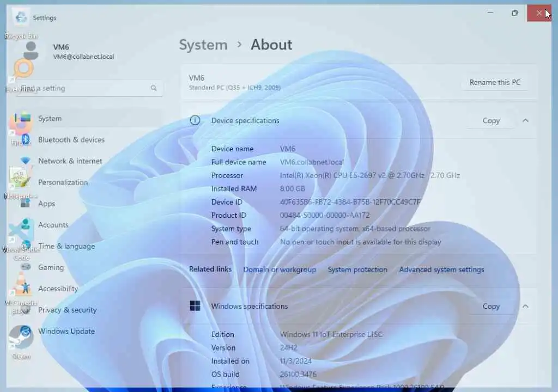Click the Intel Xeon processor value
The height and width of the screenshot is (392, 558).
370,175
